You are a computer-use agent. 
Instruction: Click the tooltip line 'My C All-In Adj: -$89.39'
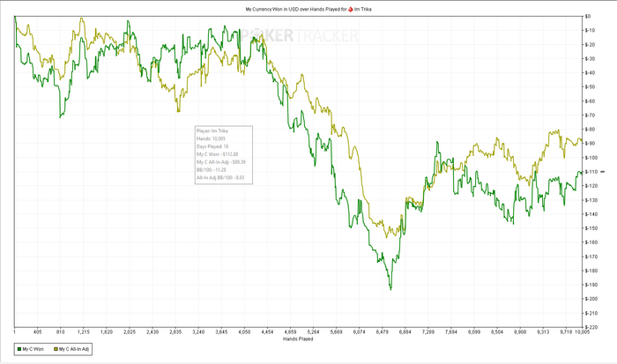click(221, 162)
